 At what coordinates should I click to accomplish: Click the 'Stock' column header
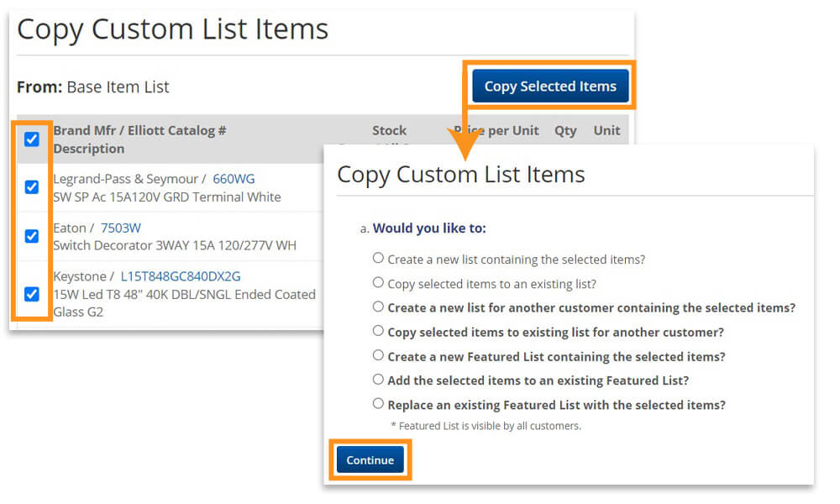coord(390,131)
